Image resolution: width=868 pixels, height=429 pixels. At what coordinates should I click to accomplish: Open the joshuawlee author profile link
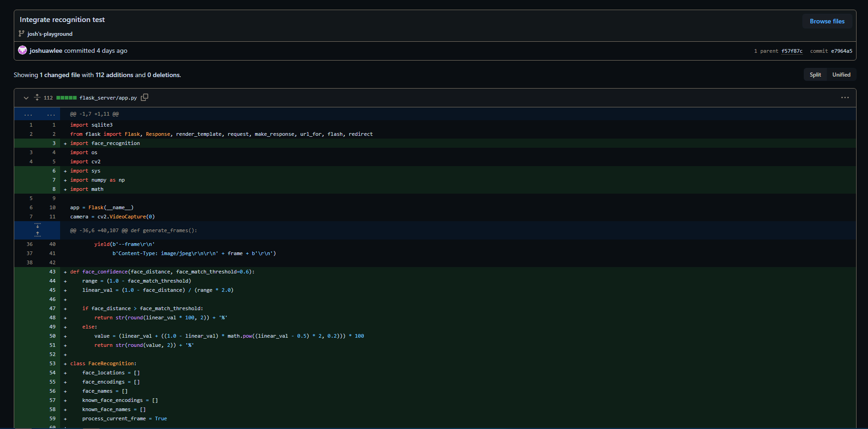pos(46,51)
